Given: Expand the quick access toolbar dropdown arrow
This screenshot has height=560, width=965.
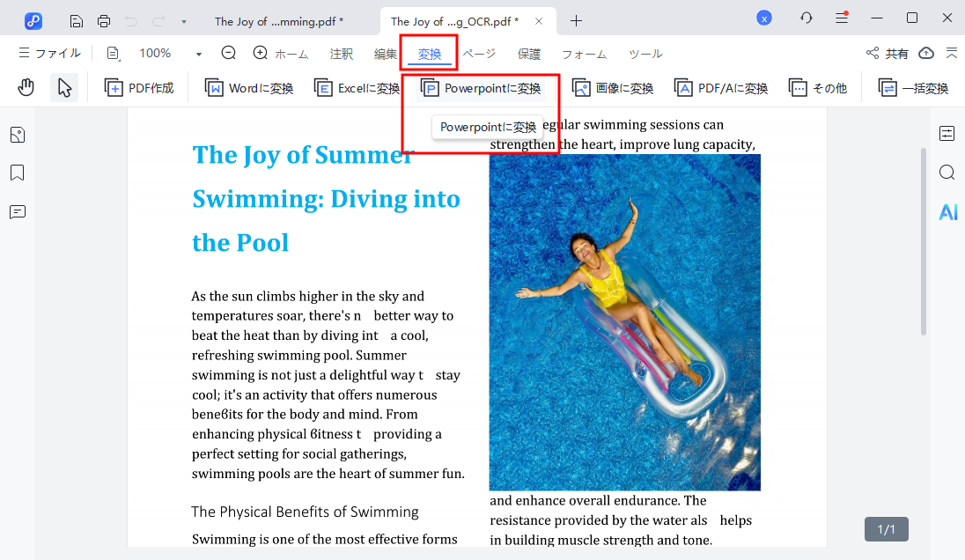Looking at the screenshot, I should click(183, 20).
